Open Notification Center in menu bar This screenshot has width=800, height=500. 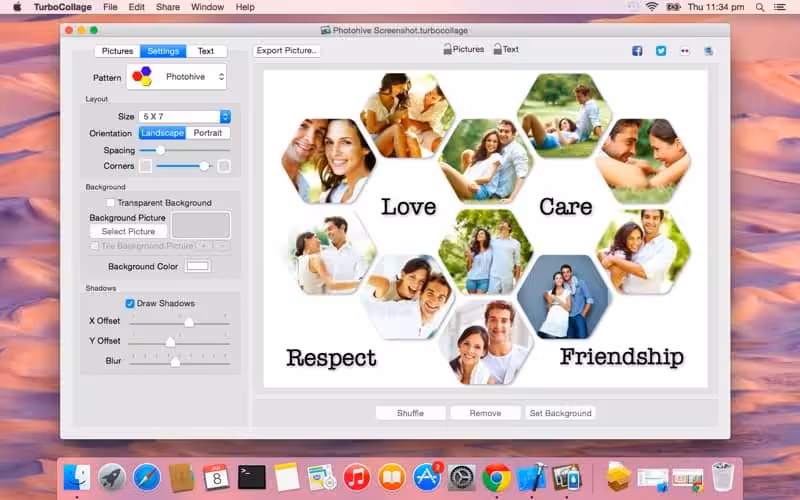coord(780,7)
